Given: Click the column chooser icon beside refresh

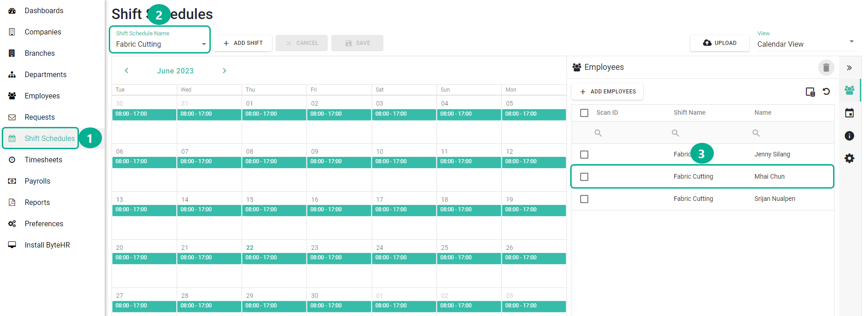Looking at the screenshot, I should (810, 92).
